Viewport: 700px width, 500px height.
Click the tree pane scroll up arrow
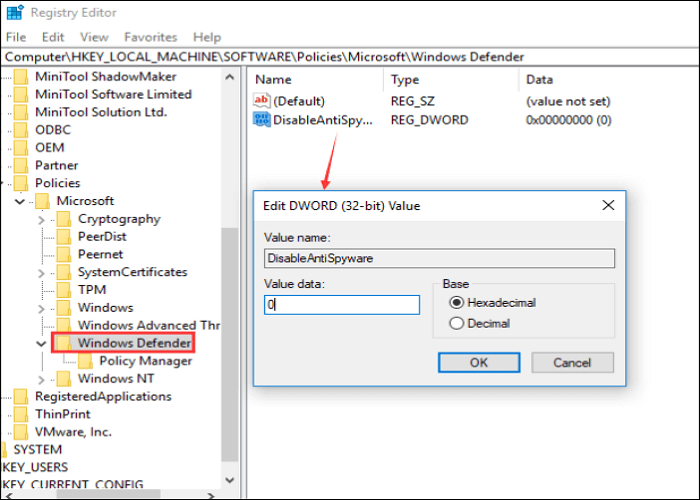coord(230,77)
